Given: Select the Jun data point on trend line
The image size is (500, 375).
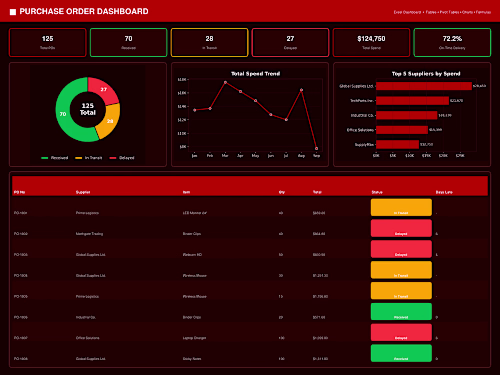Looking at the screenshot, I should (271, 115).
